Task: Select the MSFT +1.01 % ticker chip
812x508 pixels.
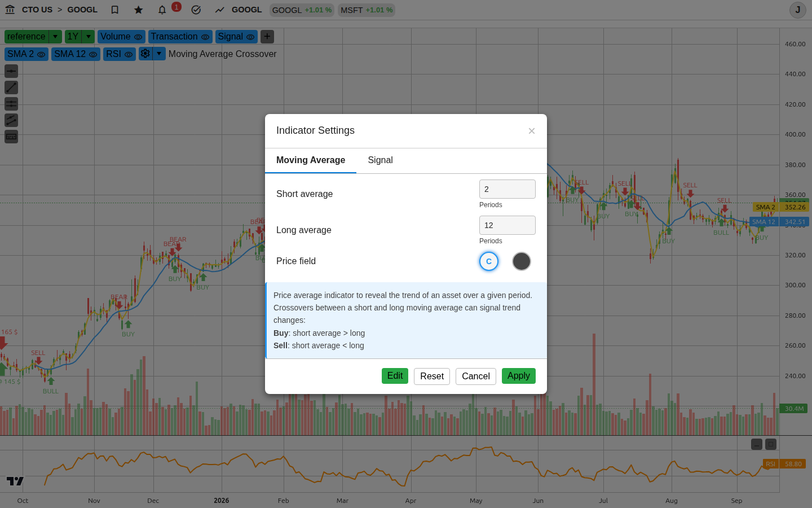Action: 367,10
